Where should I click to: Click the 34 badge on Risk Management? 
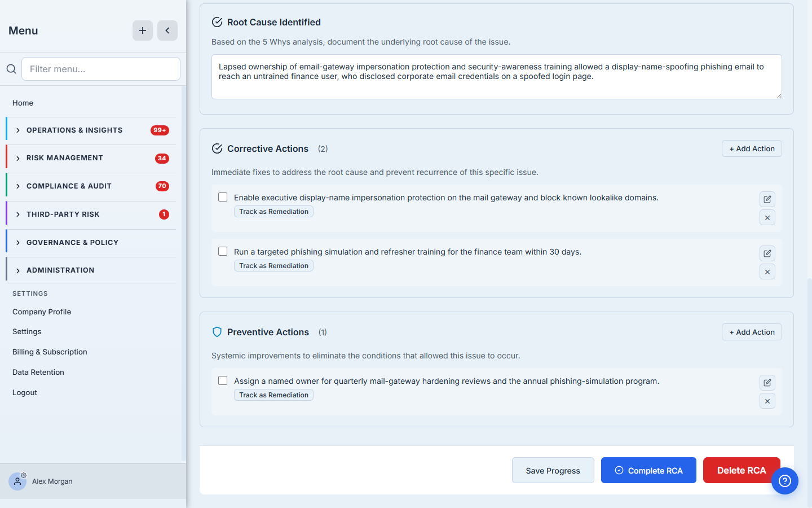click(x=162, y=158)
